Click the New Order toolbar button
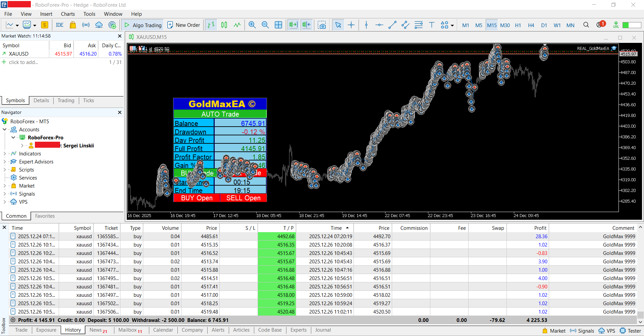The image size is (644, 336). coord(183,25)
